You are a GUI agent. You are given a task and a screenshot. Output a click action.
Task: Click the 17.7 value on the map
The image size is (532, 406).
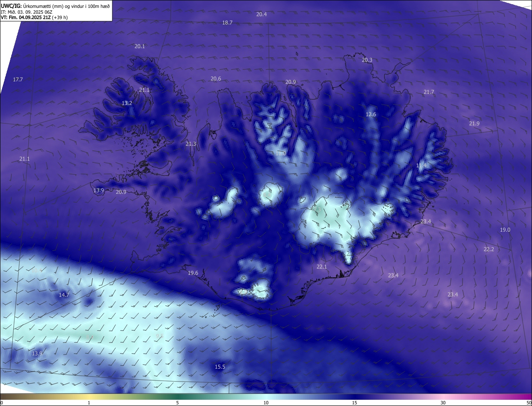click(18, 79)
